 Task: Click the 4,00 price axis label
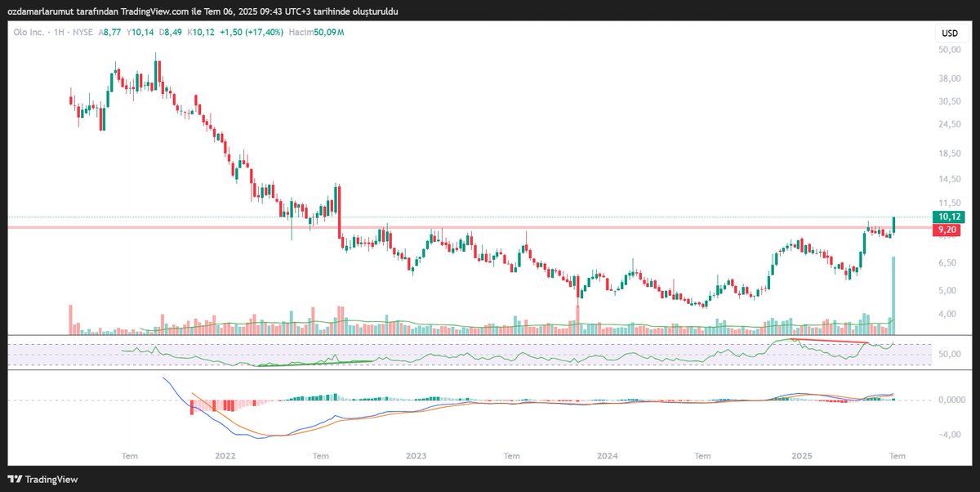949,314
